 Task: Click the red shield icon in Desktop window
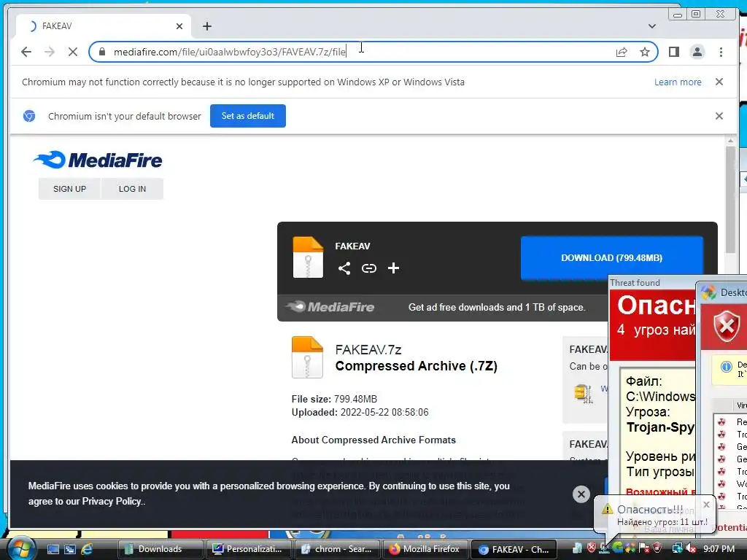(x=727, y=327)
